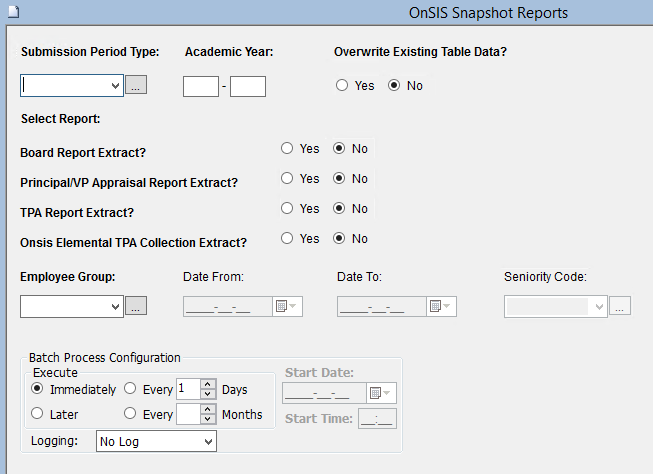Click the second Academic Year input box

pyautogui.click(x=248, y=87)
